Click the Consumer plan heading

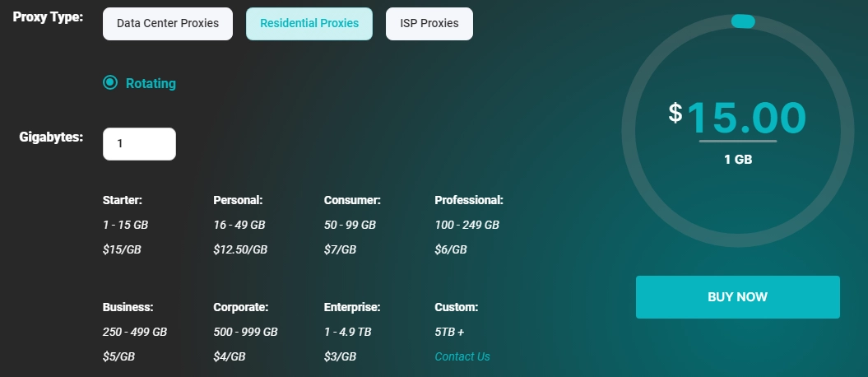click(x=352, y=200)
